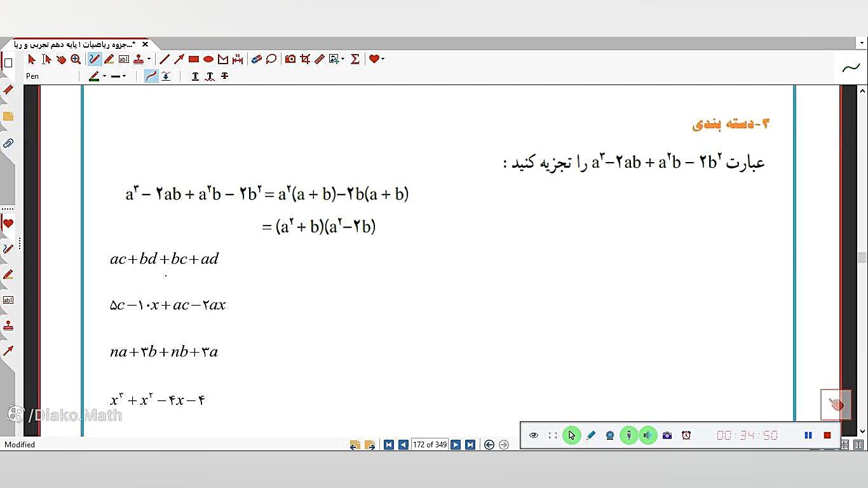
Task: Close the جزوه ریاضیات document tab
Action: coord(145,44)
